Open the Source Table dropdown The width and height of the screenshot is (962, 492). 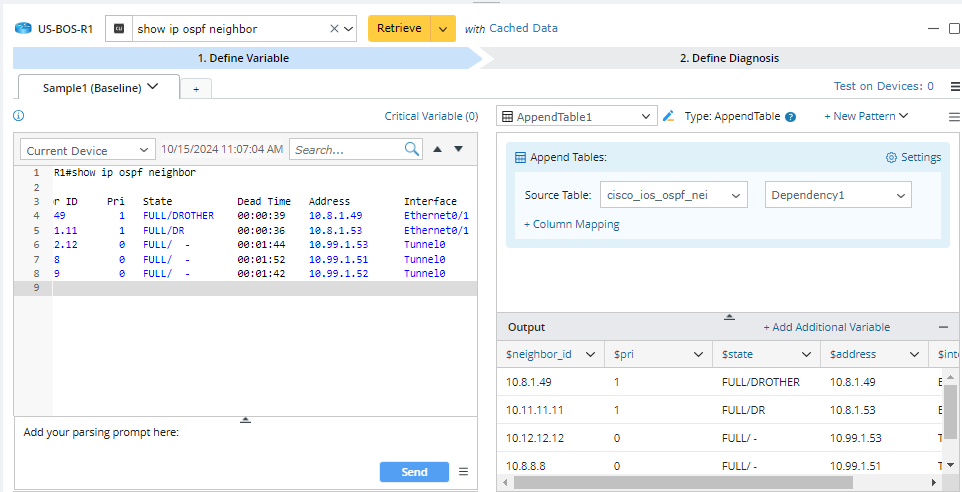[x=673, y=195]
